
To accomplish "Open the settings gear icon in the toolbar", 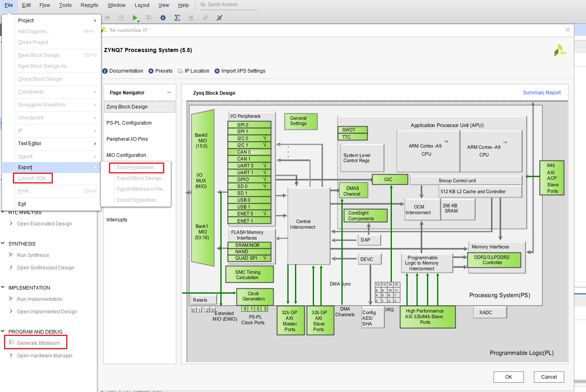I will click(163, 18).
